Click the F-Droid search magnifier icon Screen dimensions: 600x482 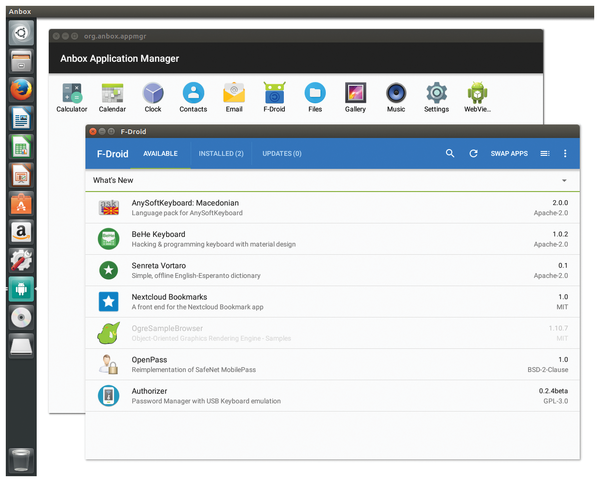coord(450,153)
